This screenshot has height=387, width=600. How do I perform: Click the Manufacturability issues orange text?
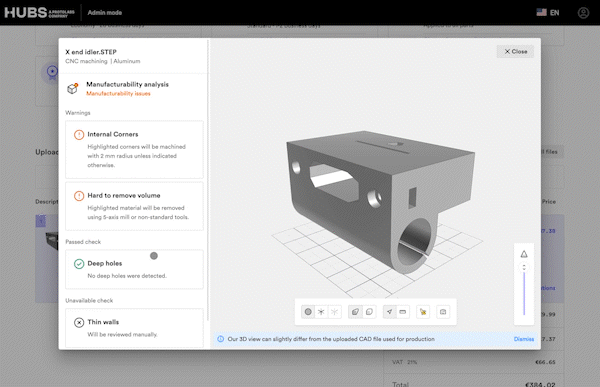[x=118, y=94]
